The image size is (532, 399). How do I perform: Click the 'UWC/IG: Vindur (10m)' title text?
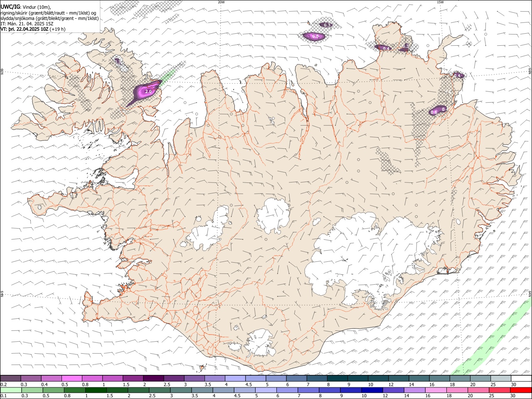[x=25, y=7]
